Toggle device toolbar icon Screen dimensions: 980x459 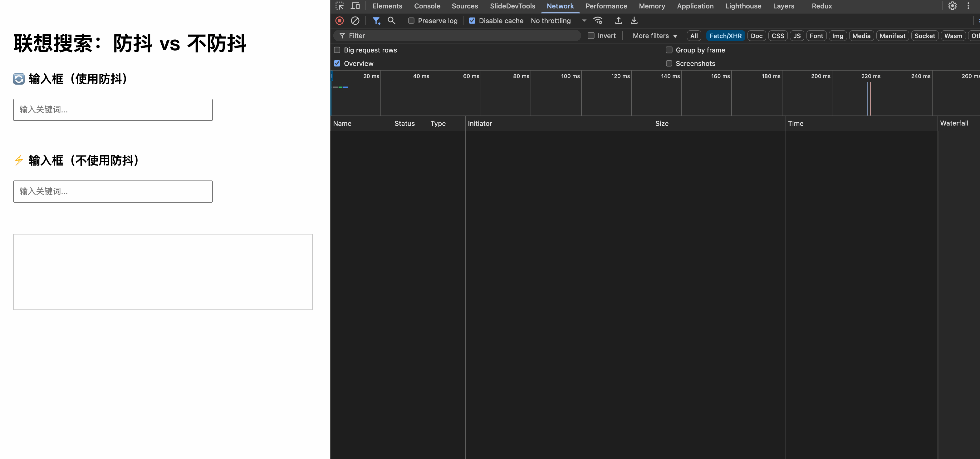[355, 6]
